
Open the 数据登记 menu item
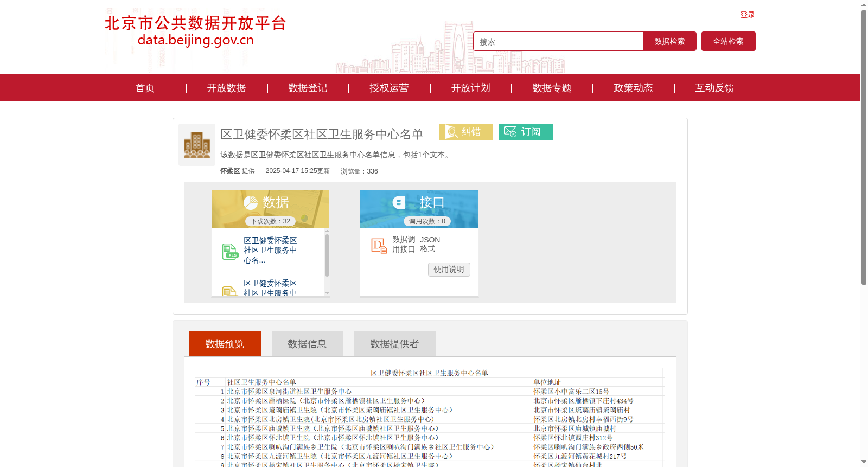coord(308,88)
